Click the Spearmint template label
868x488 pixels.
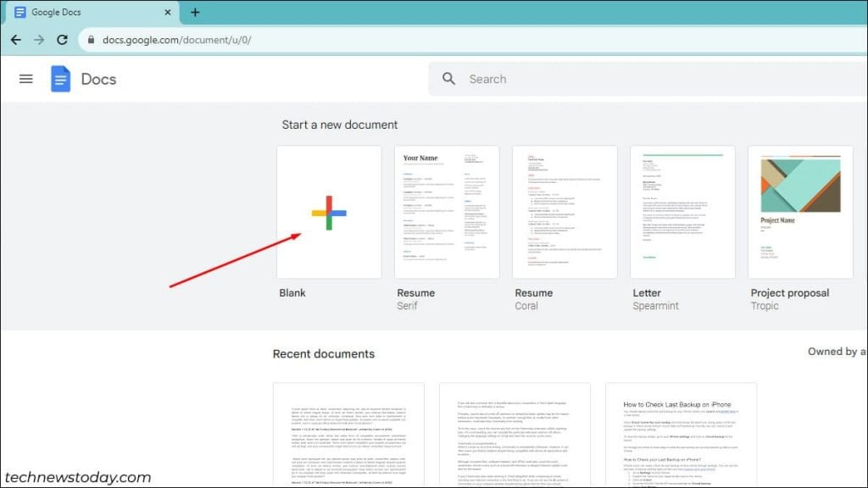(655, 306)
